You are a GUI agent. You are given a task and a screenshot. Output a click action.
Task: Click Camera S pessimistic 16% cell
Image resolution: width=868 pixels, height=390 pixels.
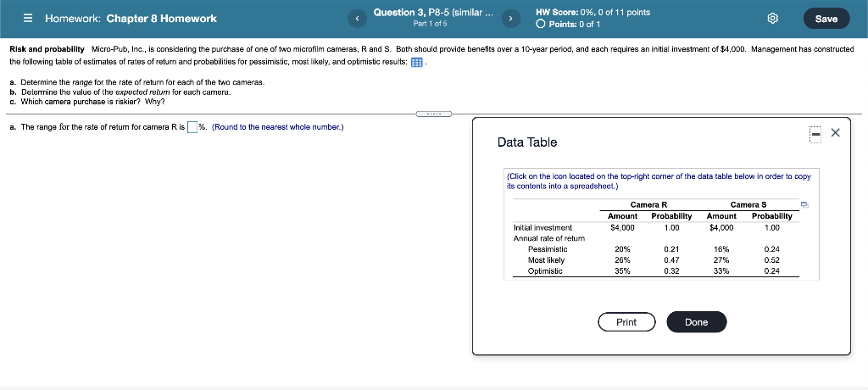click(721, 249)
